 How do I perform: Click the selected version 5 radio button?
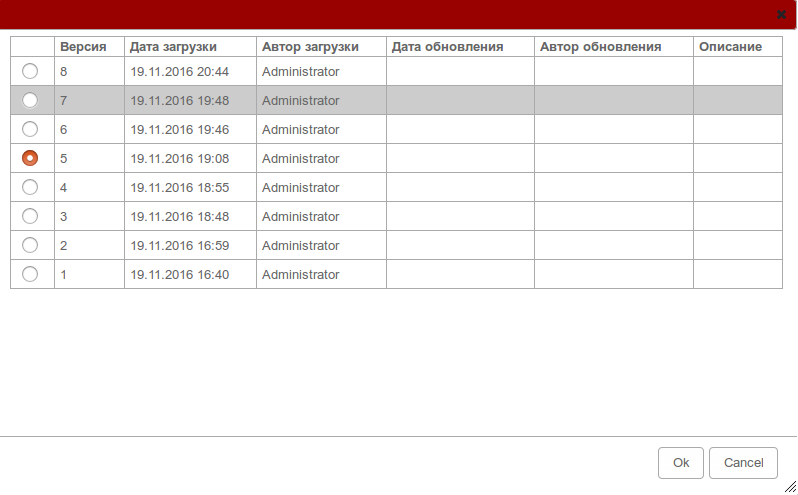30,158
